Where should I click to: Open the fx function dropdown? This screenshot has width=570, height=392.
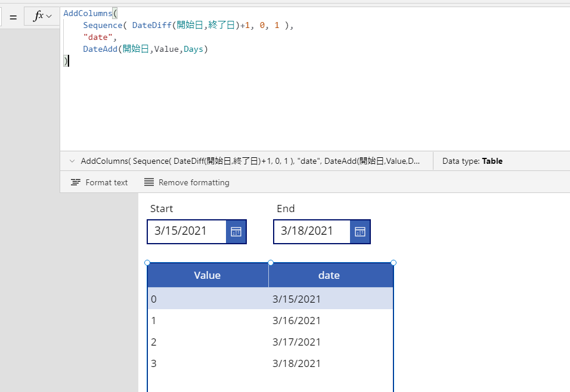click(42, 16)
